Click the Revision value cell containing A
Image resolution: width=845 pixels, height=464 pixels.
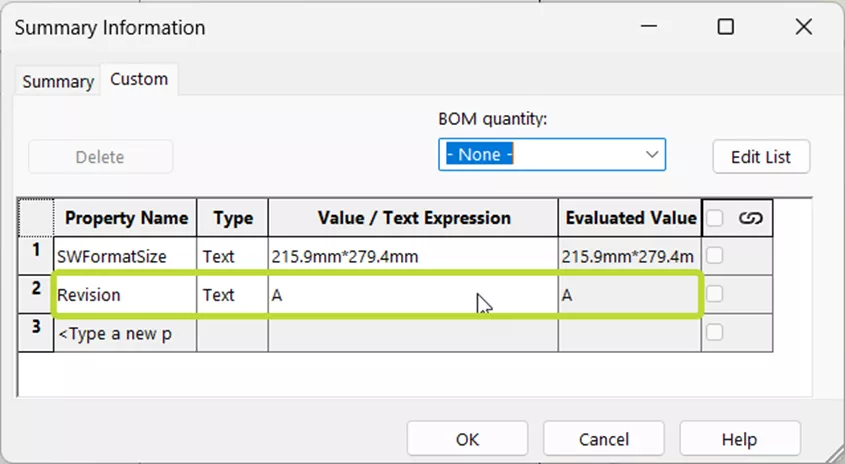point(412,295)
